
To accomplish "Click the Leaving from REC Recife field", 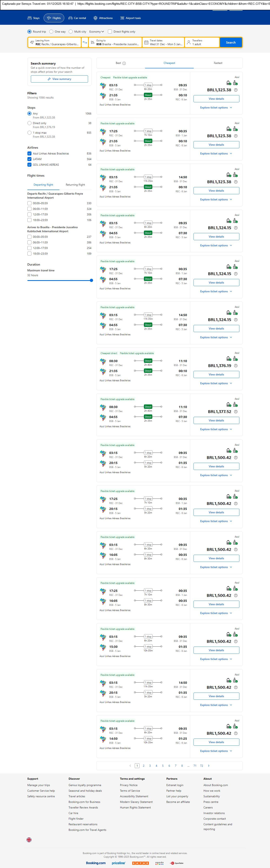I will coord(55,42).
